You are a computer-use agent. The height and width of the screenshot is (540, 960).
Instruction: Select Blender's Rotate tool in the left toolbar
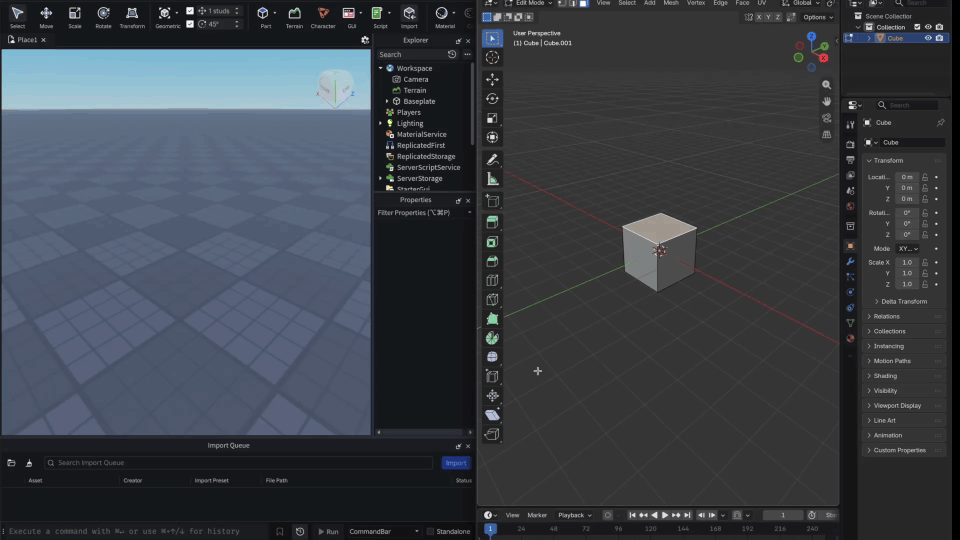[492, 99]
